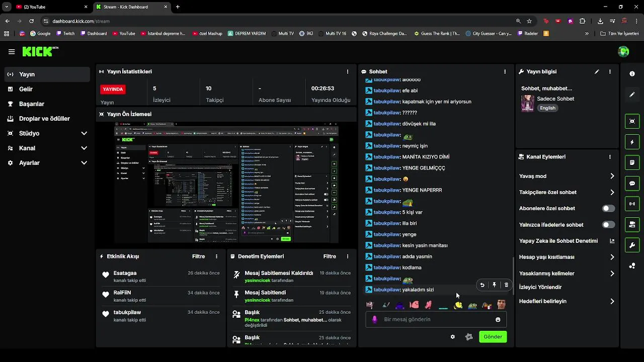Select the pink fish emote in quick emotes
Viewport: 644px width, 362px height.
click(414, 305)
